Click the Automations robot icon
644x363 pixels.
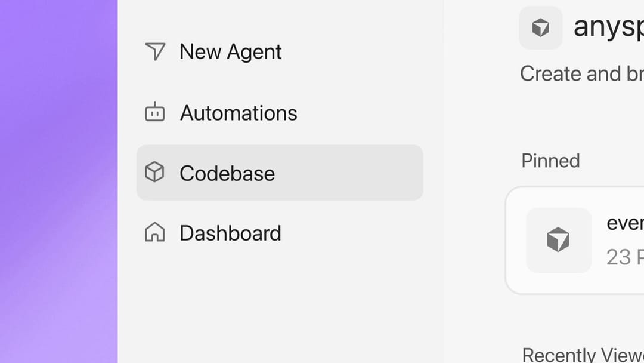coord(155,112)
